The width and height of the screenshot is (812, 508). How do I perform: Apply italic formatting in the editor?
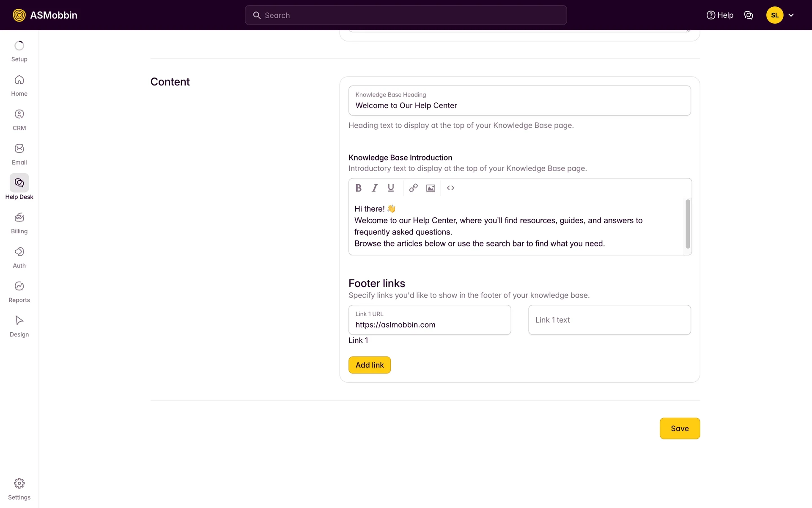[375, 188]
